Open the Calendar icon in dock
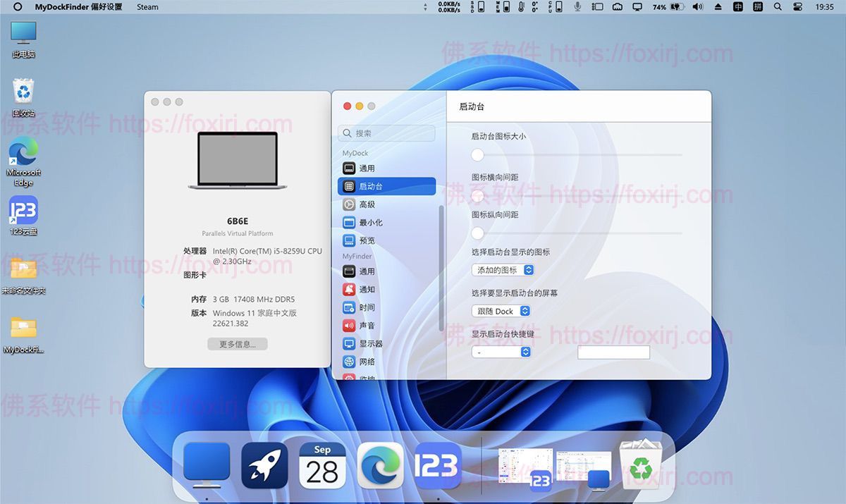846x504 pixels. coord(322,466)
